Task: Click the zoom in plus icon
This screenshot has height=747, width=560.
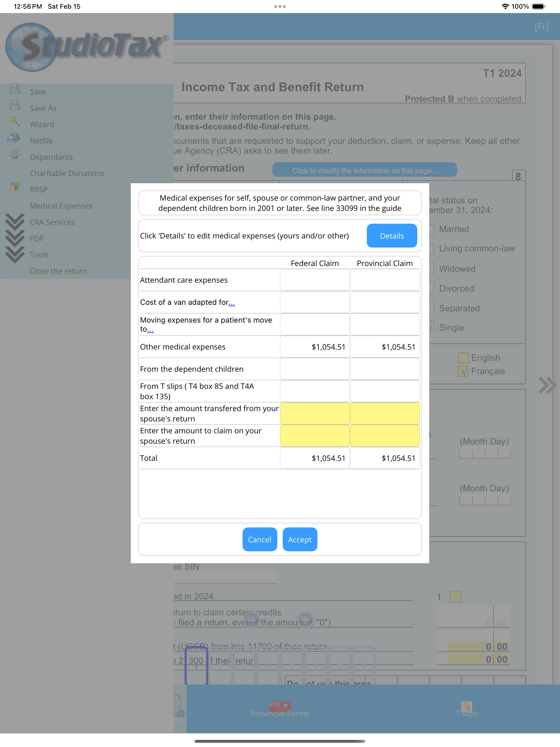Action: pos(306,620)
